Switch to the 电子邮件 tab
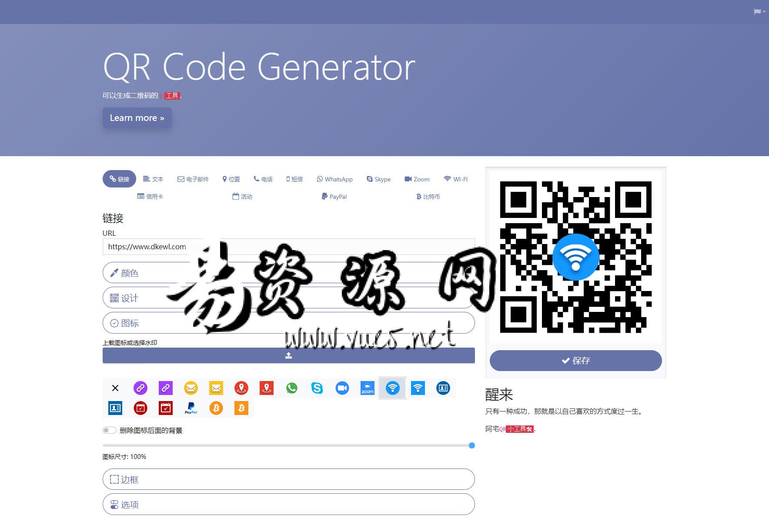Viewport: 769px width, 532px height. pos(193,179)
